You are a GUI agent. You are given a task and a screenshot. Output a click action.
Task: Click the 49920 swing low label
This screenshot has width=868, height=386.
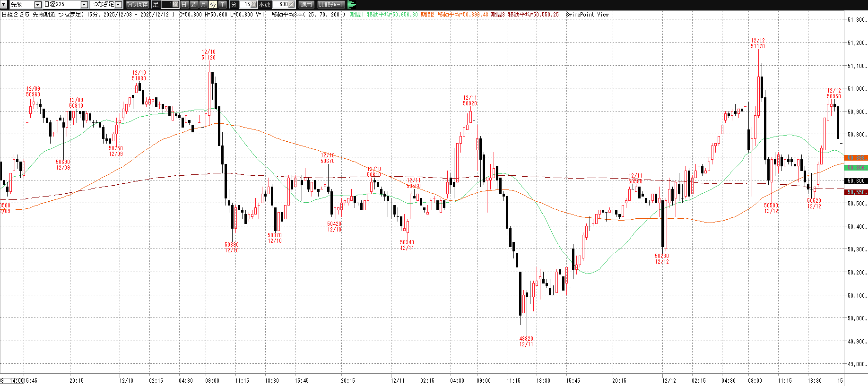(x=526, y=341)
